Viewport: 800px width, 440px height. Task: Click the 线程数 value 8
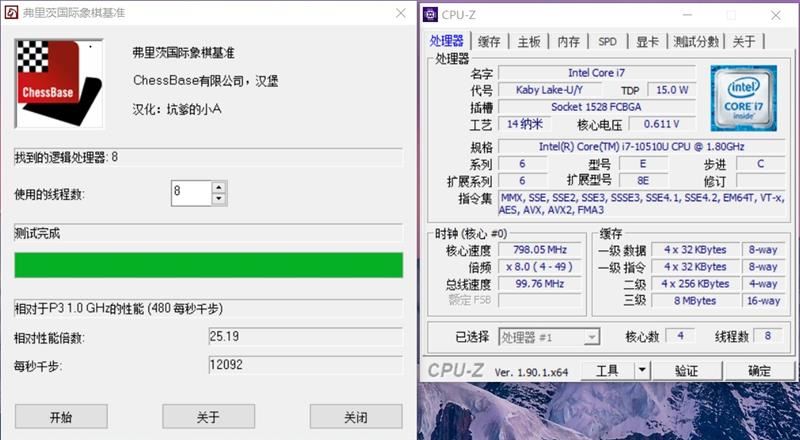(767, 336)
